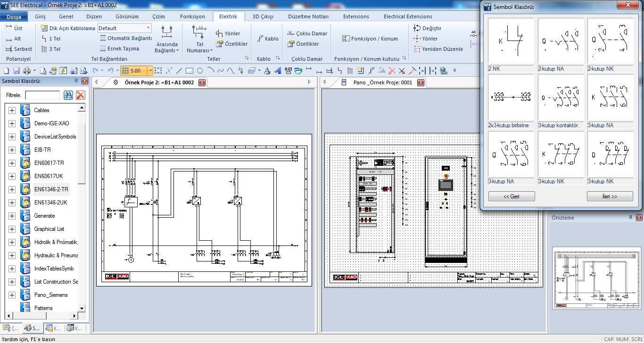This screenshot has height=343, width=644.
Task: Click Otomatik Bağlantı in the ribbon
Action: click(x=126, y=38)
